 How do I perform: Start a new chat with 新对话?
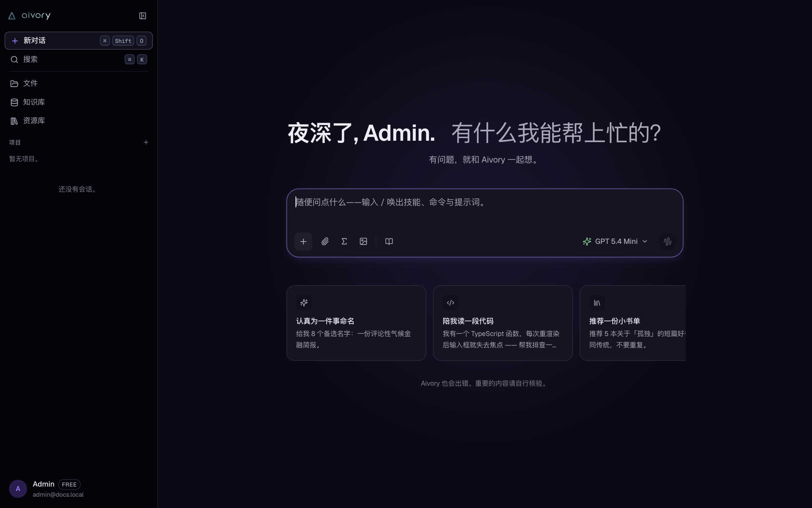point(79,41)
